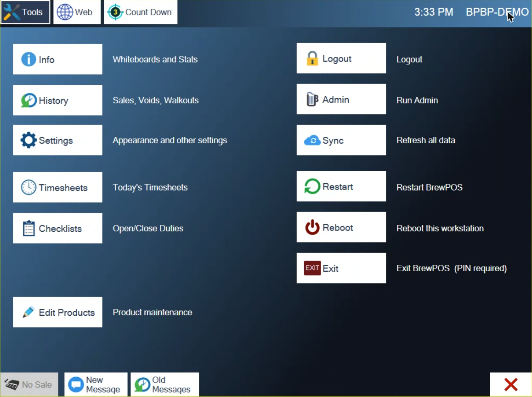
Task: Click the 'Timesheets' button label
Action: pyautogui.click(x=63, y=188)
